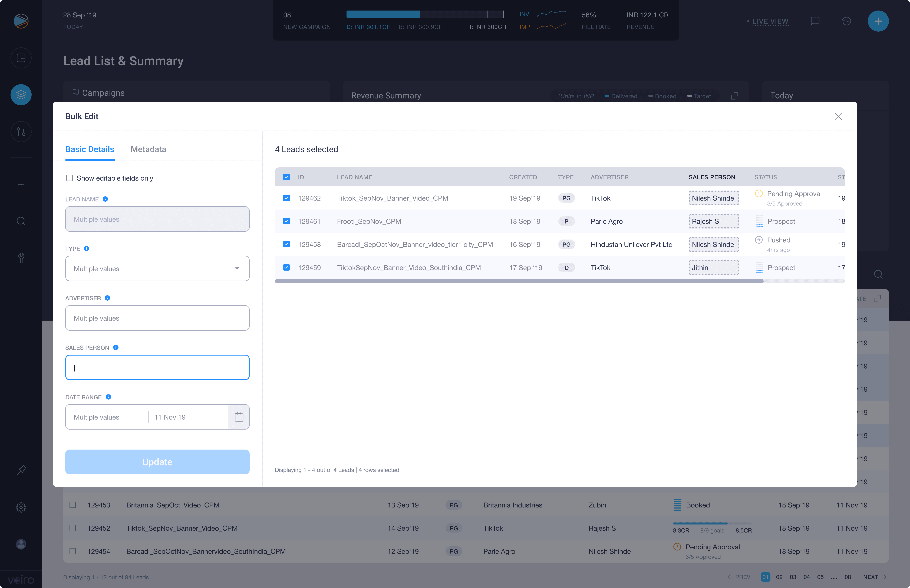The height and width of the screenshot is (588, 910).
Task: Open the chat messages icon
Action: [815, 21]
